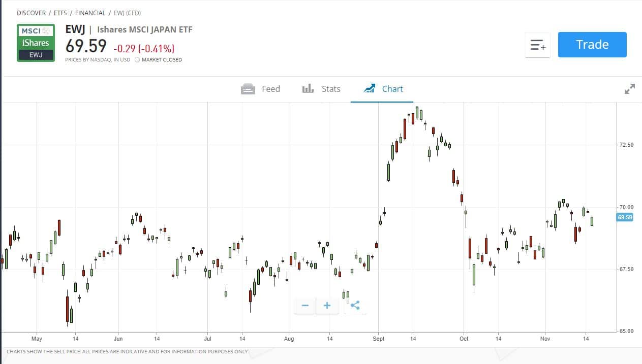The width and height of the screenshot is (642, 364).
Task: Share the chart icon
Action: pos(355,305)
